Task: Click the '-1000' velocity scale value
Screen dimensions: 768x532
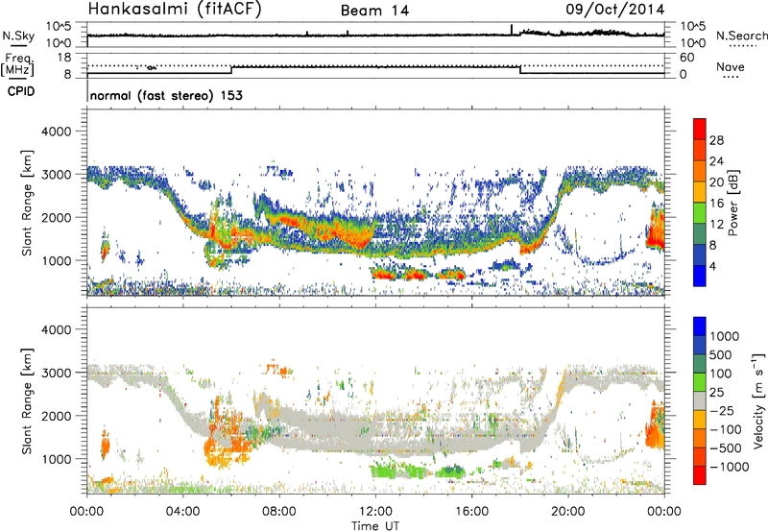Action: [x=730, y=467]
